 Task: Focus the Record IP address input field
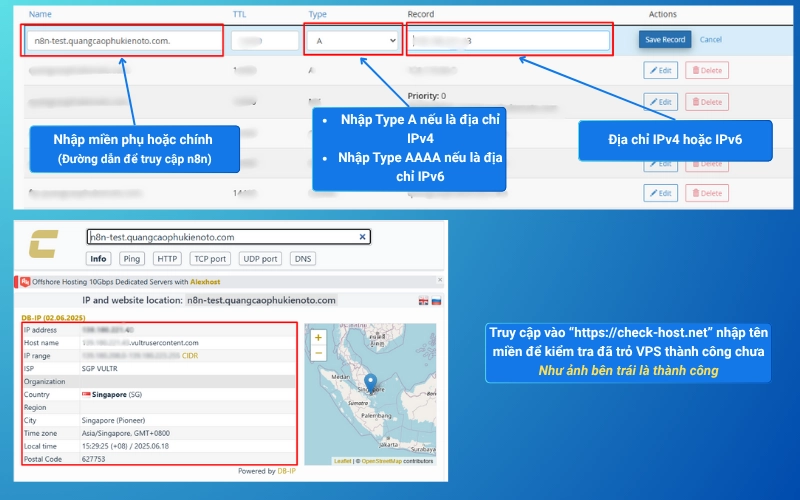510,40
